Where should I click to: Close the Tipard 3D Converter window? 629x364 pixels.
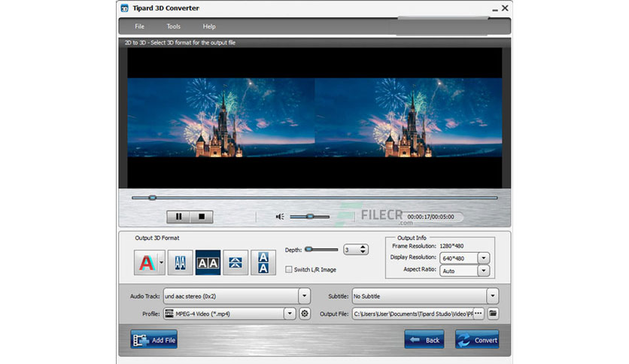pyautogui.click(x=505, y=8)
